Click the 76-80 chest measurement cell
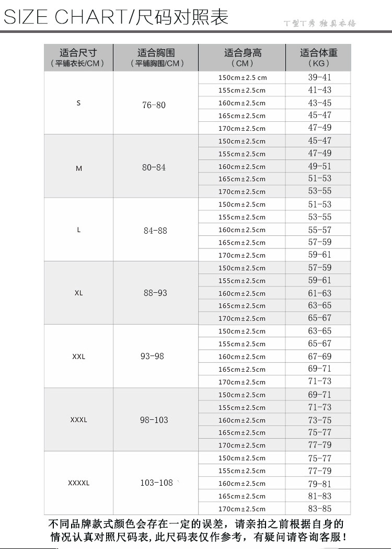The height and width of the screenshot is (549, 392). 156,103
